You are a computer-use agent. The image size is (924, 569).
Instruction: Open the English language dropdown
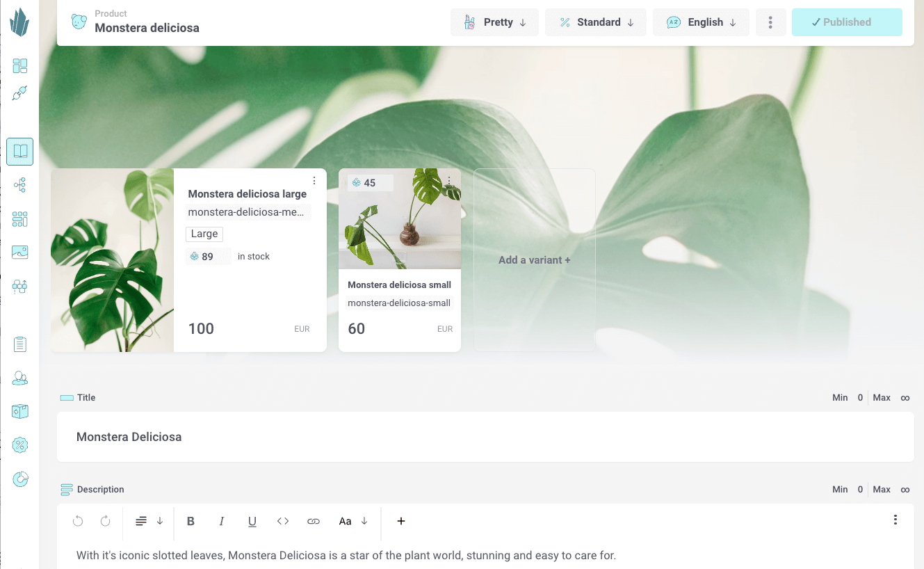[701, 22]
